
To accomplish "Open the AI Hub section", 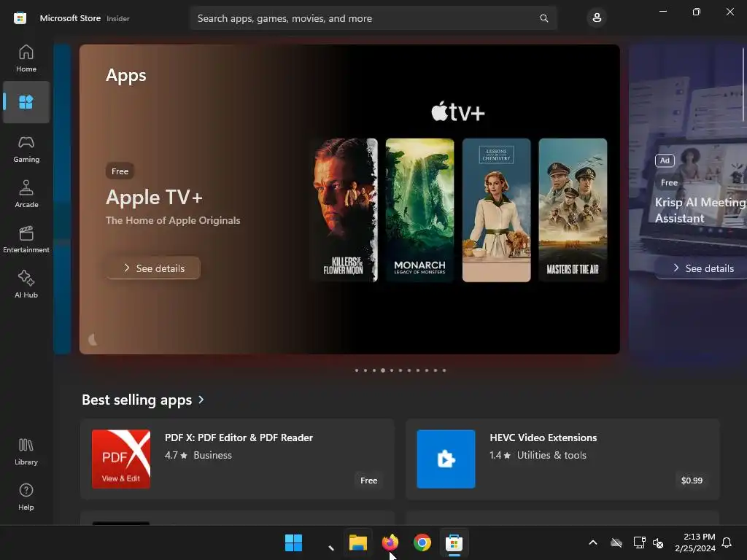I will 26,285.
